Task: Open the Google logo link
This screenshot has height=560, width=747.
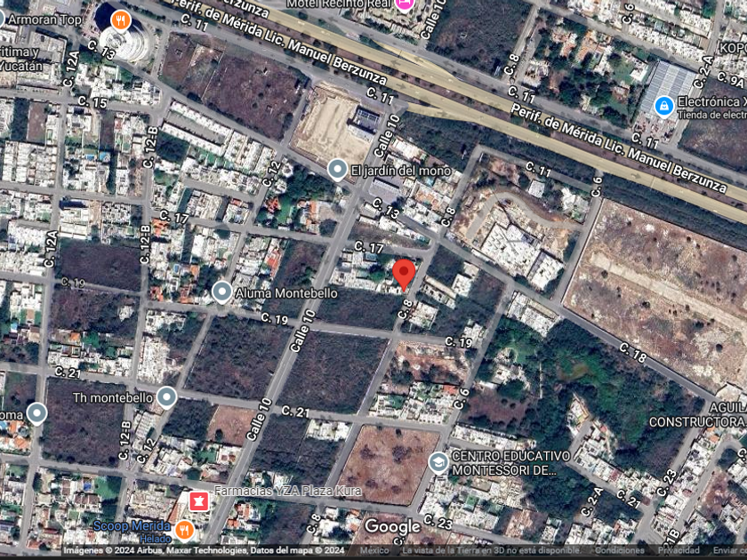Action: point(392,527)
